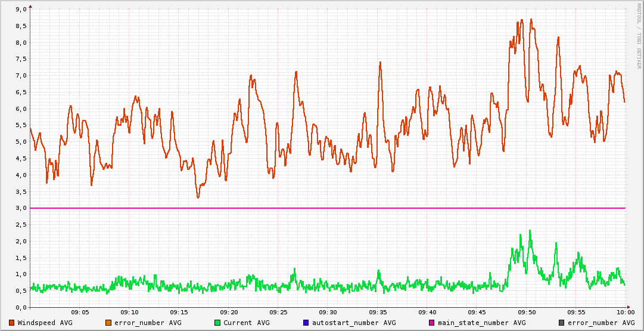The height and width of the screenshot is (331, 644).
Task: Select the Current AVG legend label
Action: coord(247,323)
